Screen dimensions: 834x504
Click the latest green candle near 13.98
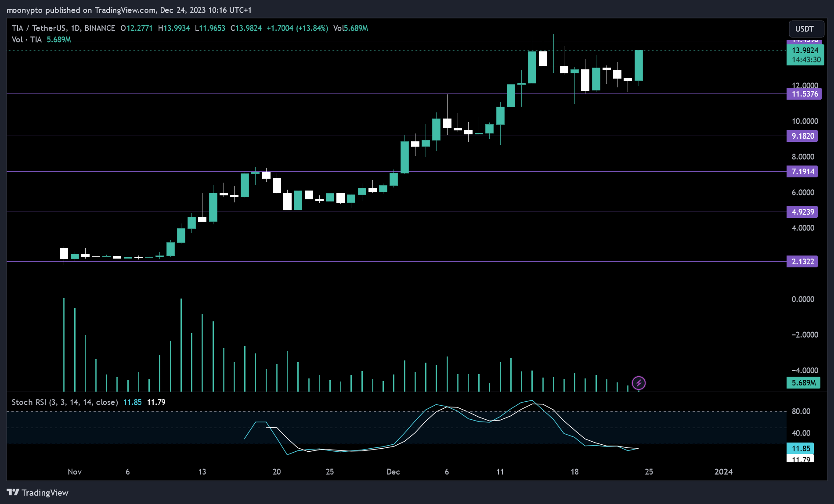coord(639,65)
